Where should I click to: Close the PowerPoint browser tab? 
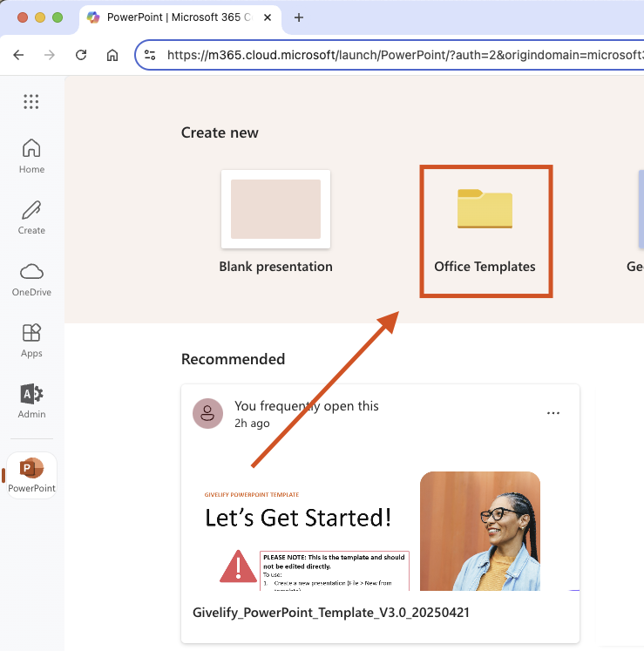click(x=268, y=17)
